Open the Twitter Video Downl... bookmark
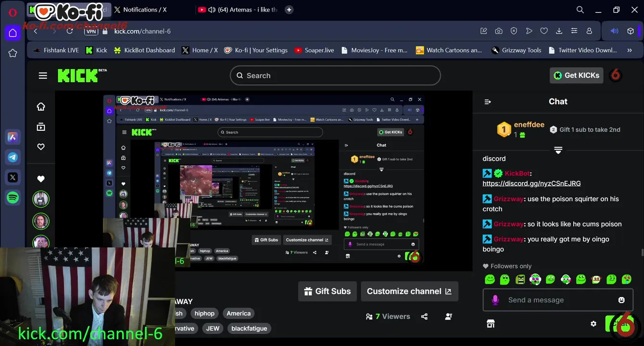This screenshot has height=346, width=644. pos(582,50)
